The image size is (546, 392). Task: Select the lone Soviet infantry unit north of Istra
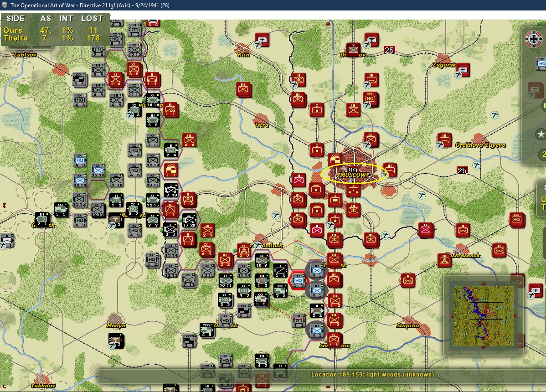[x=243, y=90]
